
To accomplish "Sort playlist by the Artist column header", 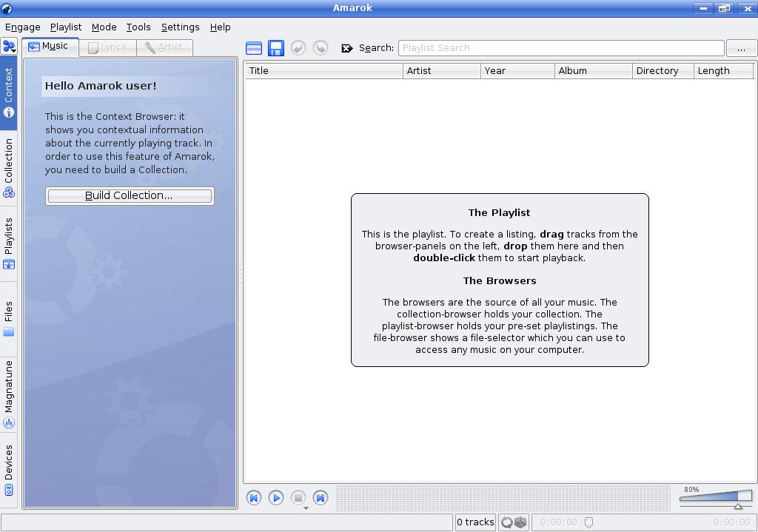I will [442, 70].
